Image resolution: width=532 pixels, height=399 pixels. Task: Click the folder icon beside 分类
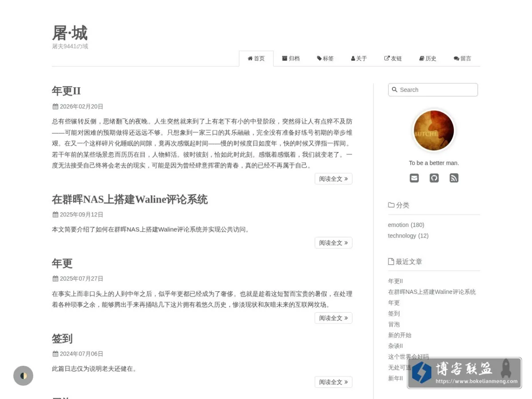point(391,205)
